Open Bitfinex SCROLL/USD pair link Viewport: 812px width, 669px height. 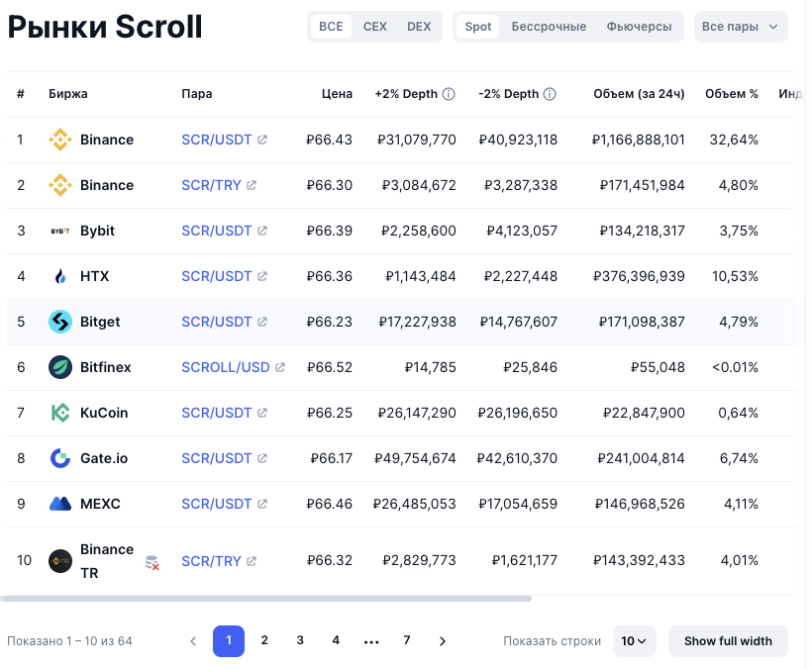[x=225, y=367]
